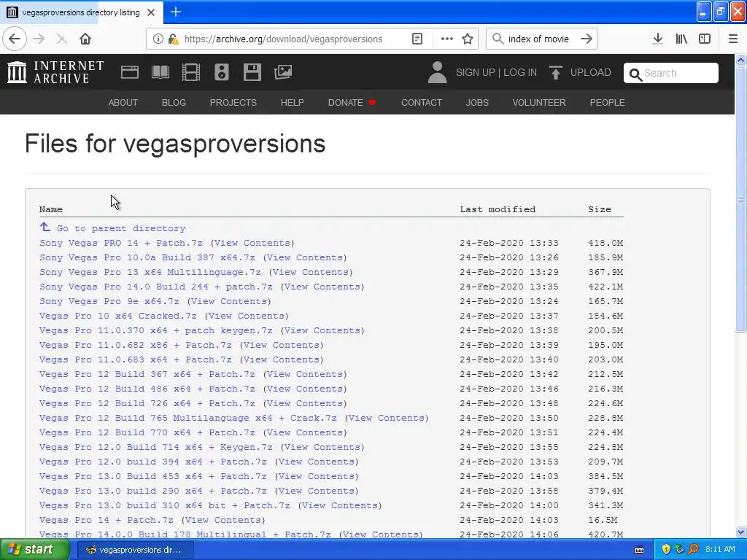Click the UPLOAD link text
The image size is (747, 560).
pos(591,72)
